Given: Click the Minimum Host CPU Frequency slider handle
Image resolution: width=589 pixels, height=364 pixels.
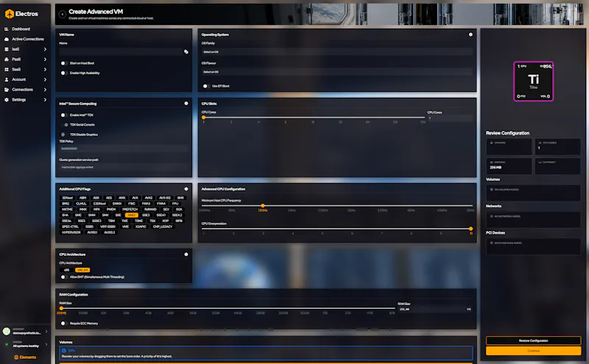Looking at the screenshot, I should 263,206.
